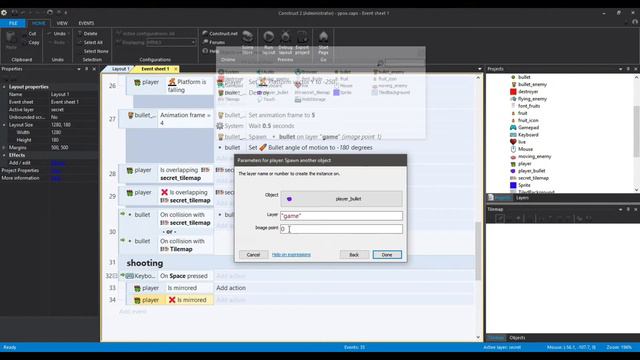Open the Exporting configuration dropdown
The image size is (640, 360).
click(x=171, y=42)
